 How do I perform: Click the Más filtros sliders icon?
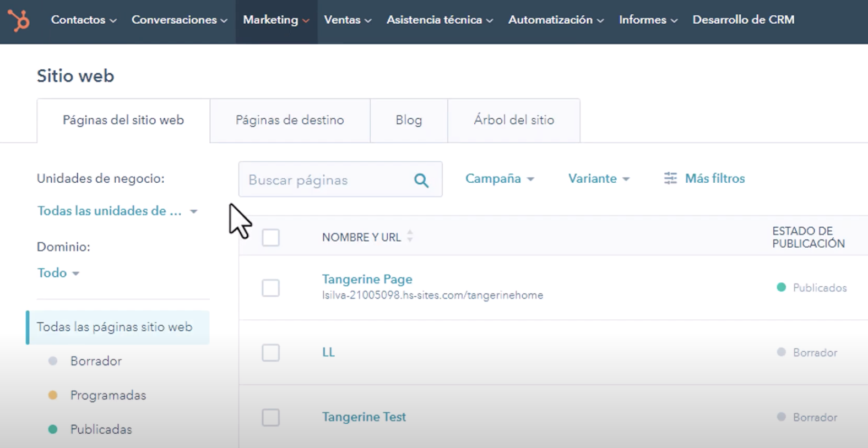pos(670,178)
